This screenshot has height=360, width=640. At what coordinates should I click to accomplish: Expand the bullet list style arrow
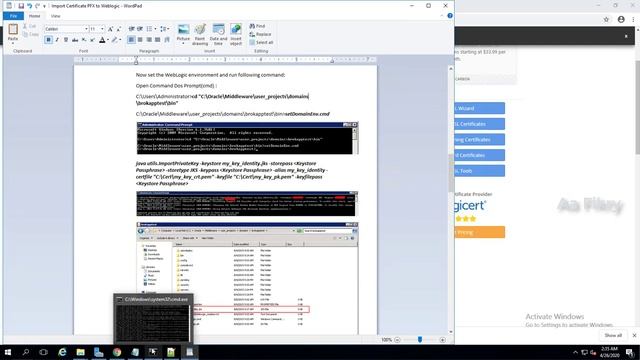click(x=155, y=29)
